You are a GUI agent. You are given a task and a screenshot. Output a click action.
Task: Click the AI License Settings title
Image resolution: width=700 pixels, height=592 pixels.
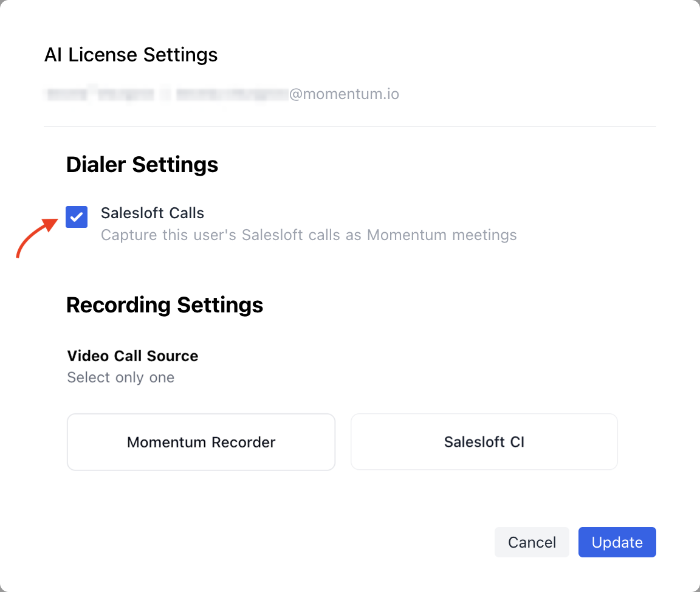pyautogui.click(x=131, y=55)
